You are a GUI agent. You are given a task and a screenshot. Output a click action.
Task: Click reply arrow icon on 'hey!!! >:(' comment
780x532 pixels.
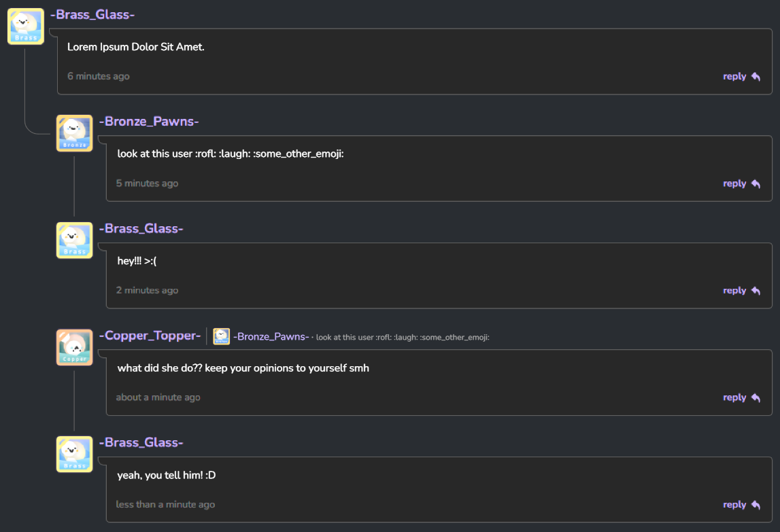(x=756, y=291)
